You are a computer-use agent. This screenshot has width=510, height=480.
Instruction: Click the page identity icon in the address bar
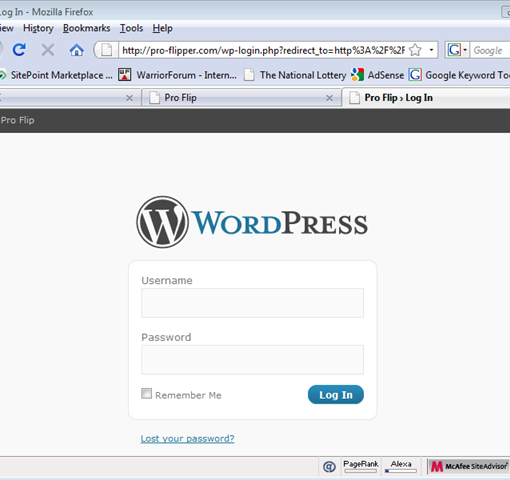click(x=107, y=50)
